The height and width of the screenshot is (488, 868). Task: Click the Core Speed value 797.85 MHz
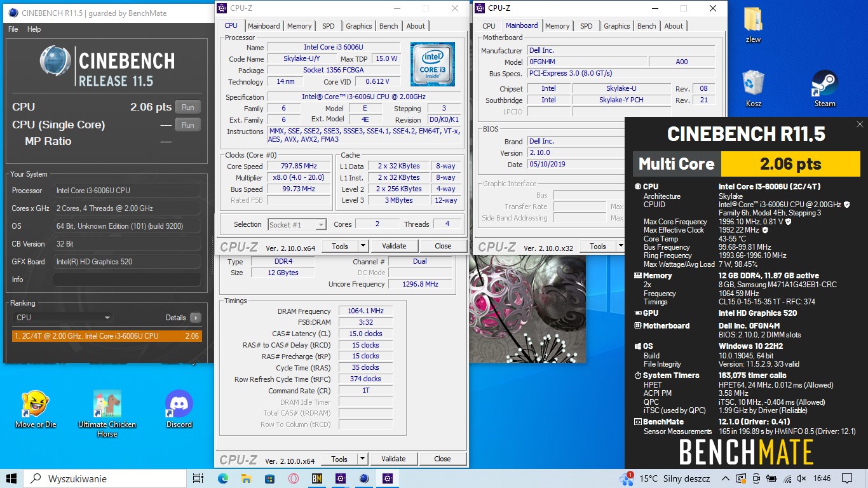(x=299, y=166)
